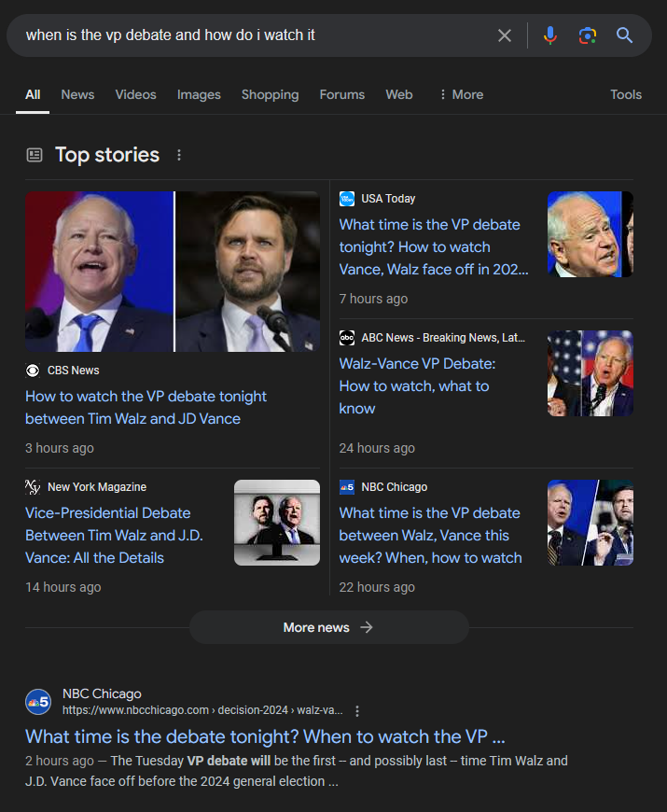Click the 'ABC News - Breaking News' source label
The image size is (667, 812).
[443, 338]
